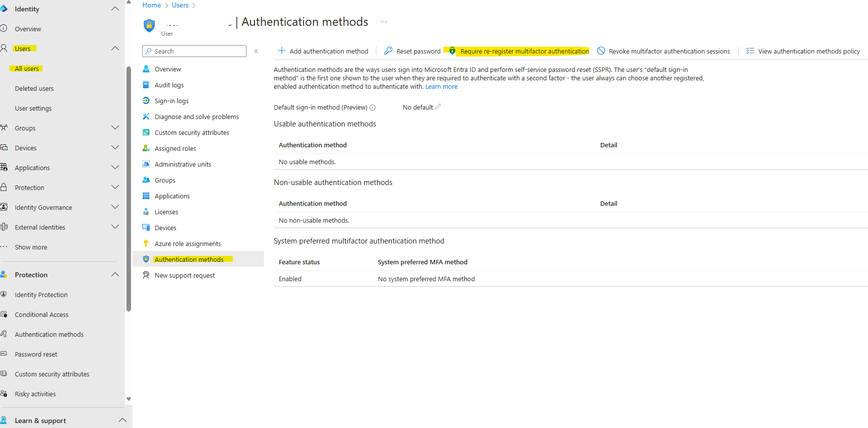The image size is (868, 428).
Task: Expand the Devices section chevron in sidebar
Action: point(115,148)
